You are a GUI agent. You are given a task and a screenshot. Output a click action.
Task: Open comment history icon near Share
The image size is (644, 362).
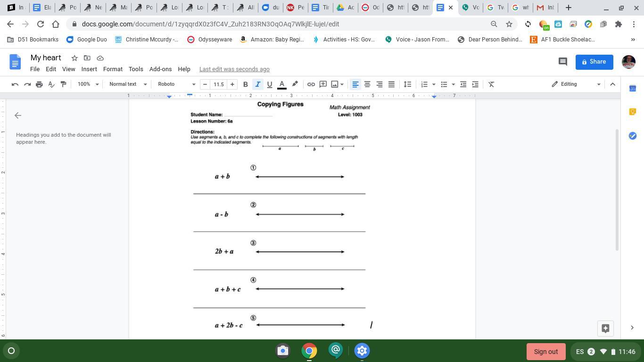(562, 62)
